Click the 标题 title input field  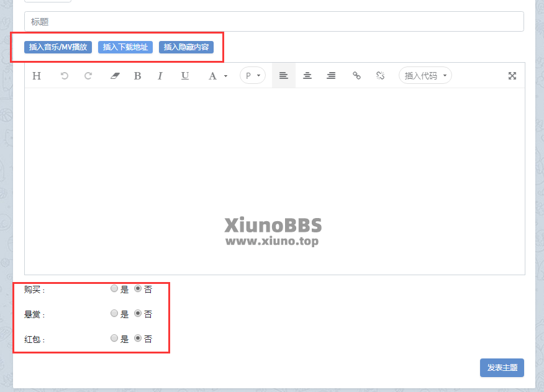pyautogui.click(x=274, y=22)
